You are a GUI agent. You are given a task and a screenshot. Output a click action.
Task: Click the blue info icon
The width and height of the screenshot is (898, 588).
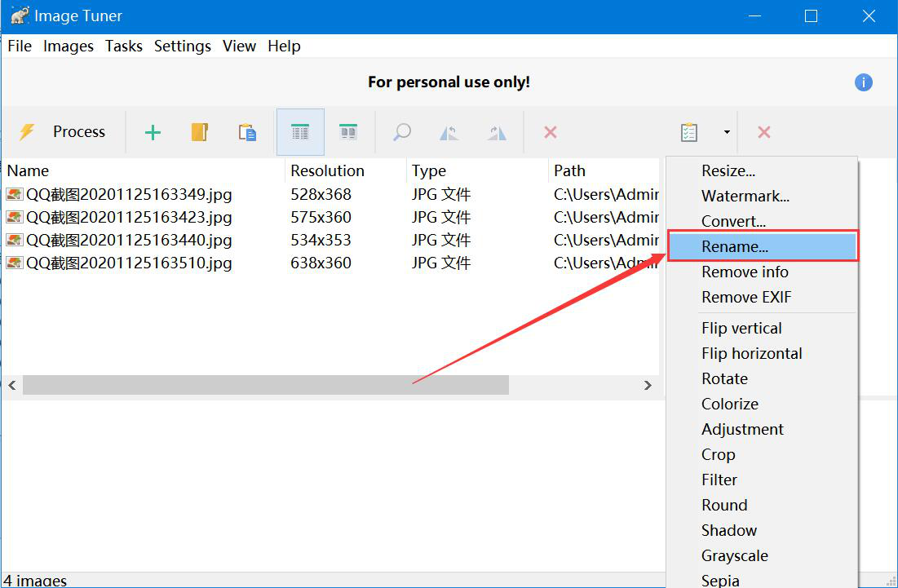click(863, 82)
